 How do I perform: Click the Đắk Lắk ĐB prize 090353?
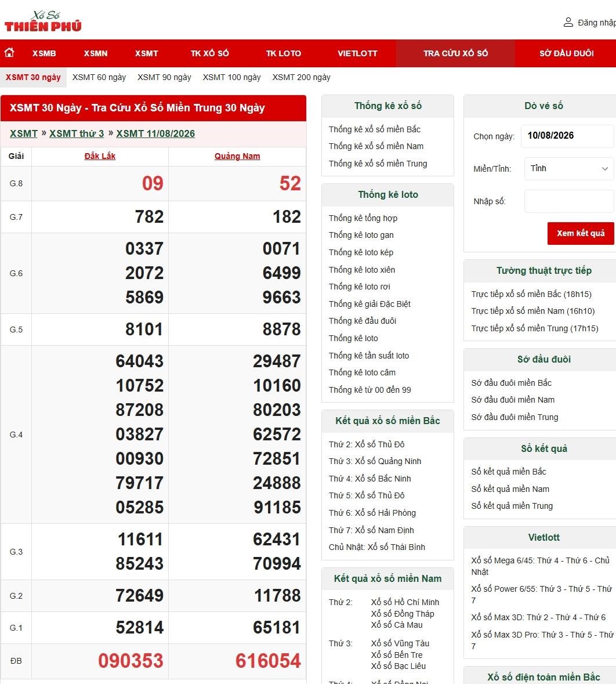[131, 661]
